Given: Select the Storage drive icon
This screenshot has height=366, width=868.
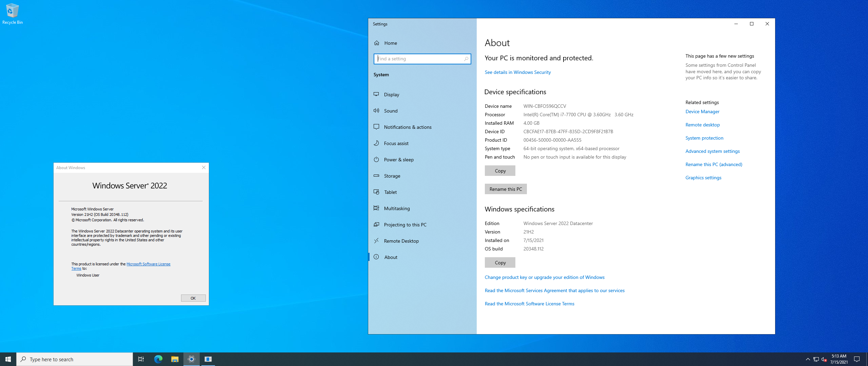Looking at the screenshot, I should [x=376, y=176].
